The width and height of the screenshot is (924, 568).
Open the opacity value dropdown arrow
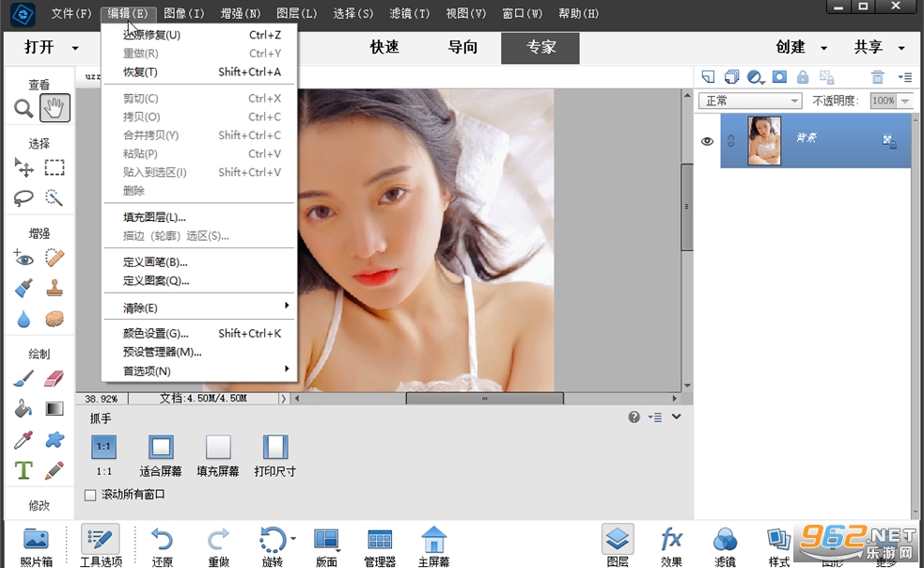tap(905, 101)
